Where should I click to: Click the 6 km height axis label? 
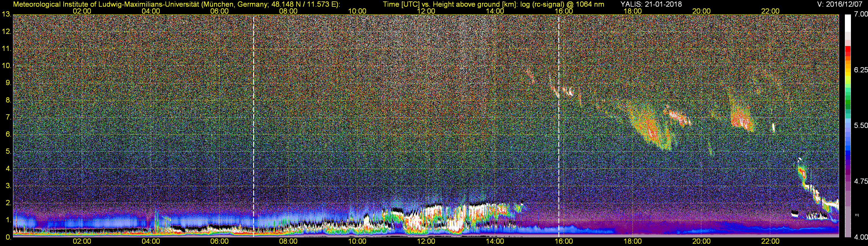(x=8, y=135)
